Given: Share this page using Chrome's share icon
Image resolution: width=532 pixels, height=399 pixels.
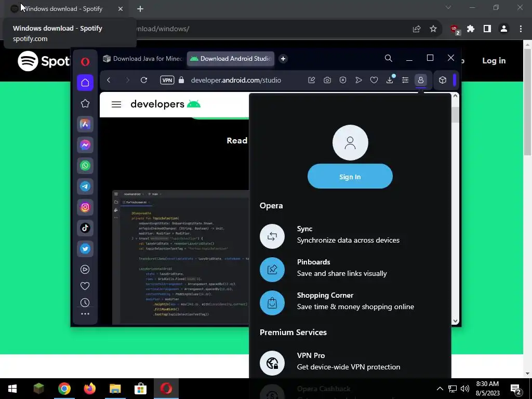Looking at the screenshot, I should click(x=417, y=29).
